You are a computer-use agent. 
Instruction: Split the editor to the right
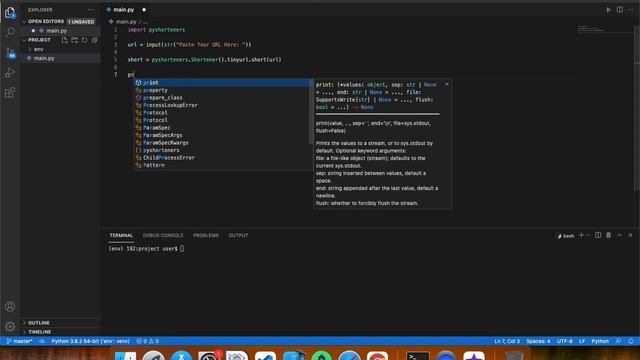pos(620,10)
